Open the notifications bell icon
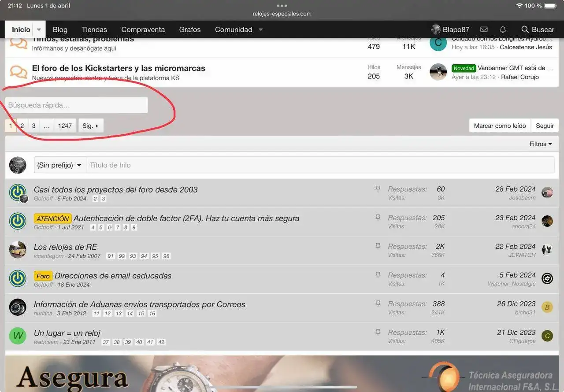This screenshot has height=392, width=564. pos(503,30)
